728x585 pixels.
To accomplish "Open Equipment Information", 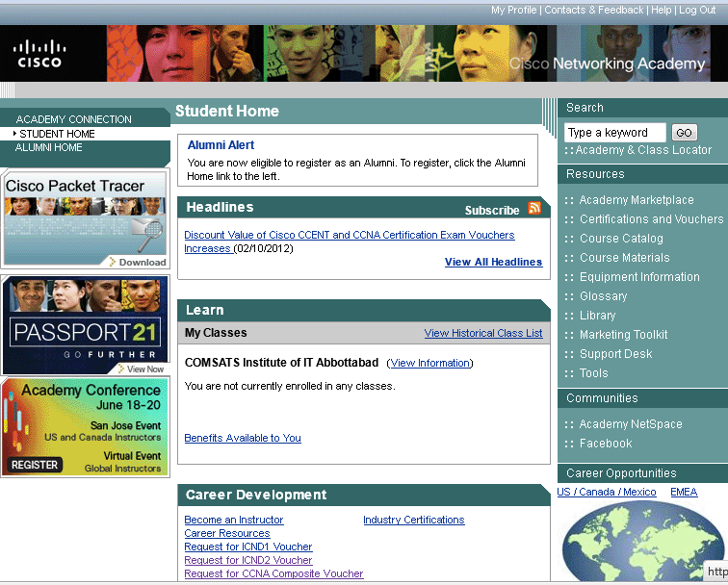I will click(639, 277).
